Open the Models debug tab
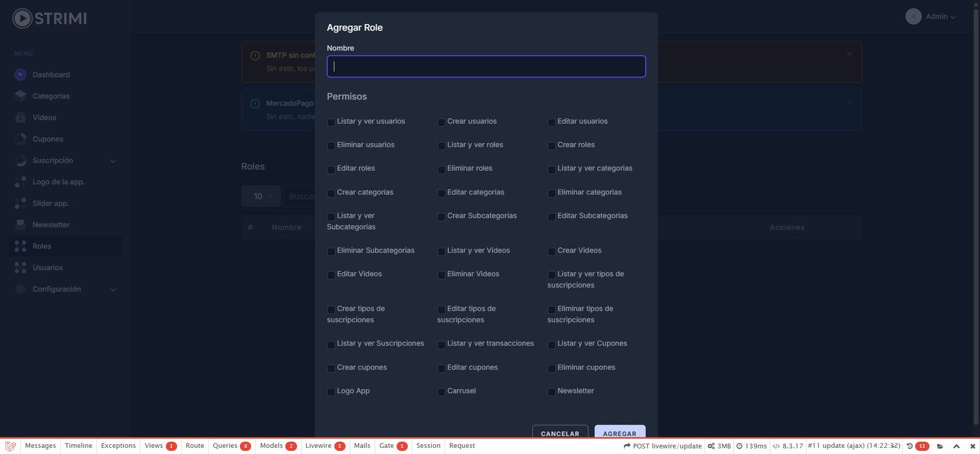This screenshot has height=454, width=980. [278, 446]
